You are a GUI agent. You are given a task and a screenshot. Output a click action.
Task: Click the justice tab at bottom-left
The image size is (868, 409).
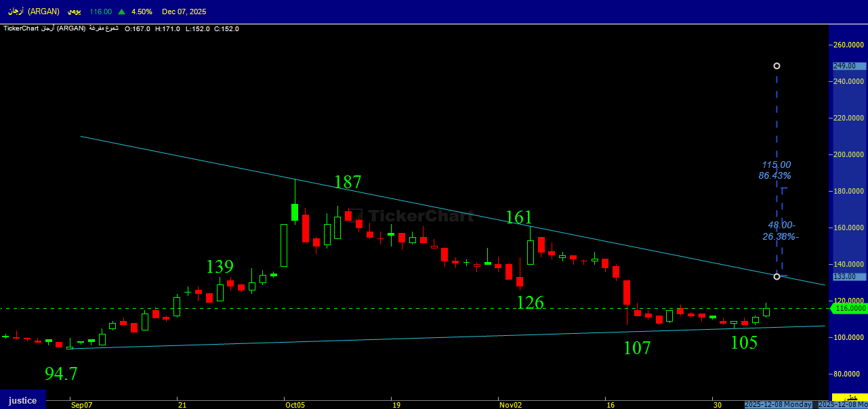coord(23,400)
